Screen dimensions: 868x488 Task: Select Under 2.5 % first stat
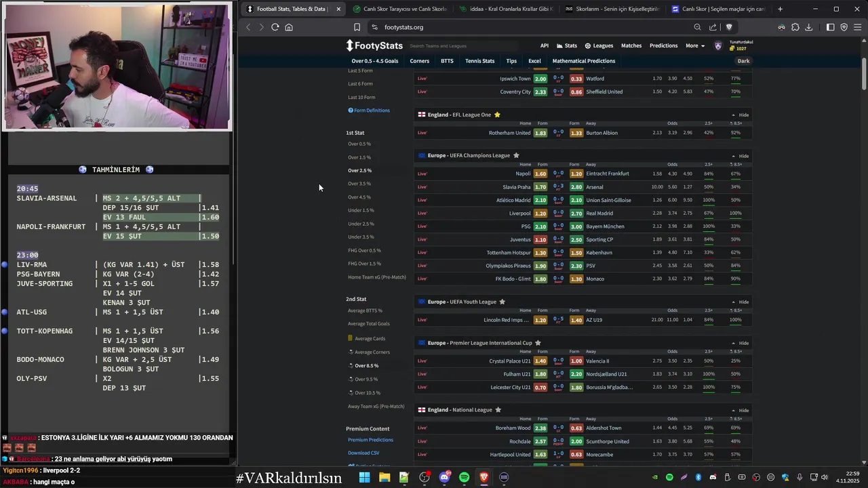click(x=361, y=224)
